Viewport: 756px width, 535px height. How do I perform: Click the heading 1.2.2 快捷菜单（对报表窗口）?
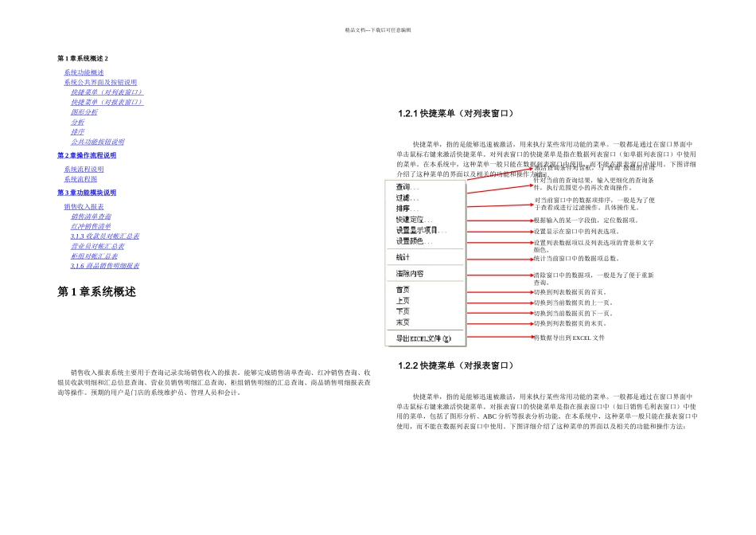coord(456,365)
